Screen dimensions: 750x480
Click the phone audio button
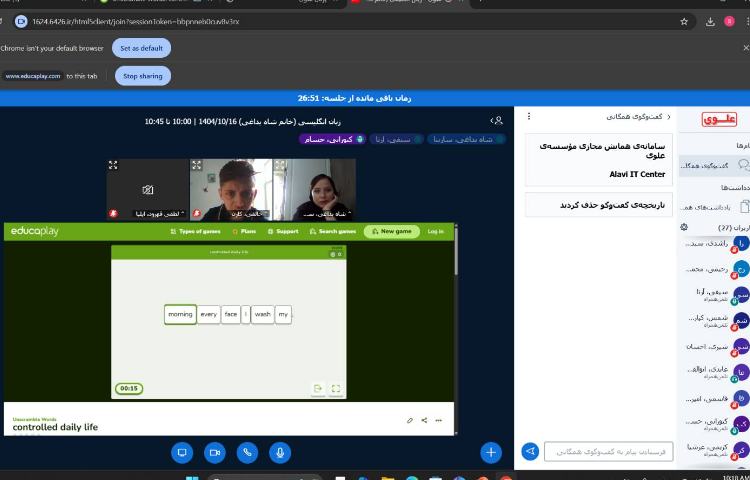pyautogui.click(x=247, y=452)
